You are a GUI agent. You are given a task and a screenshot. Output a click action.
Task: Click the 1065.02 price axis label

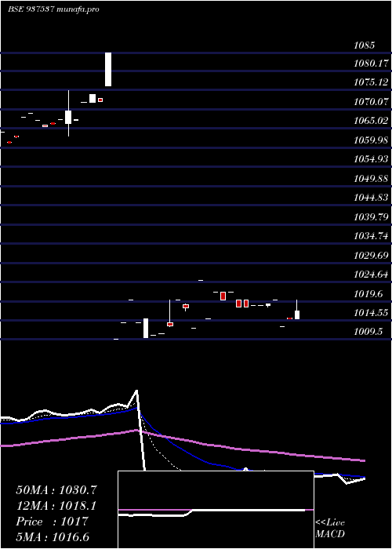(372, 121)
